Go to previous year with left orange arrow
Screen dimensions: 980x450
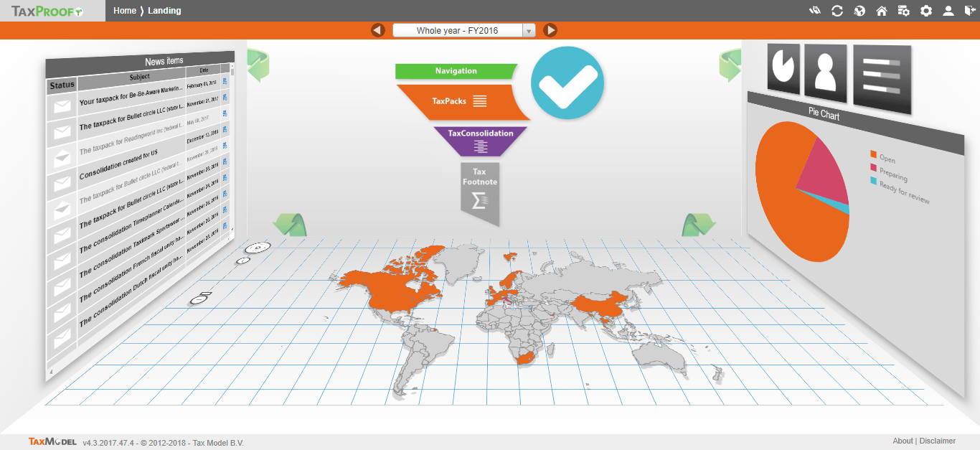click(378, 30)
